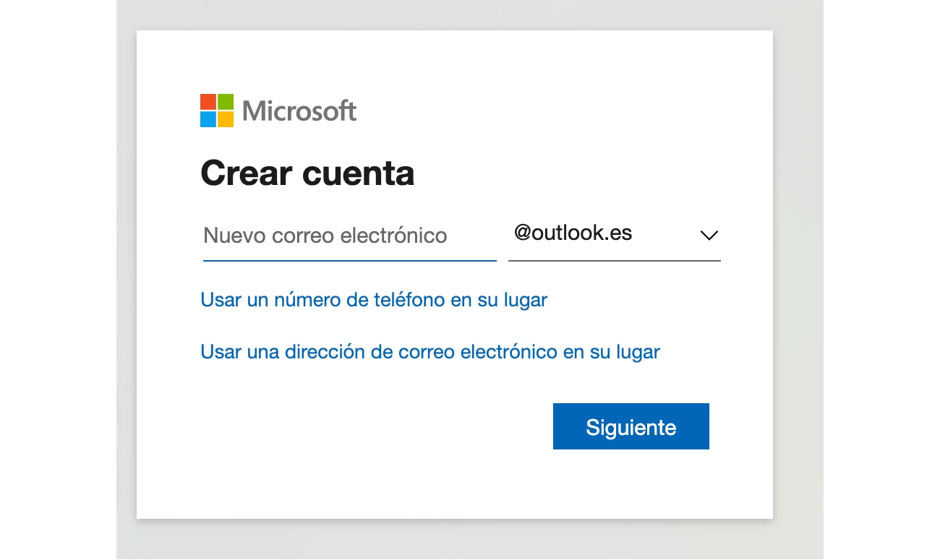The width and height of the screenshot is (940, 560).
Task: Click the green square of Microsoft logo
Action: 226,102
